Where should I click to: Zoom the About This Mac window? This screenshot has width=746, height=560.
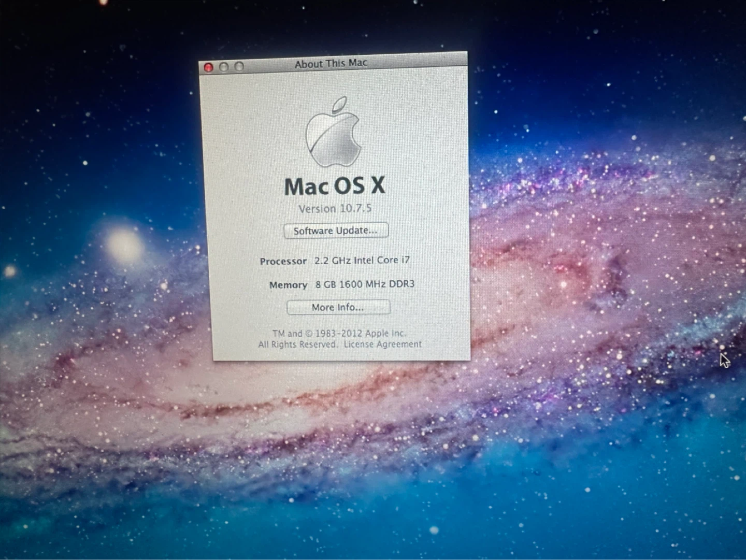coord(239,66)
